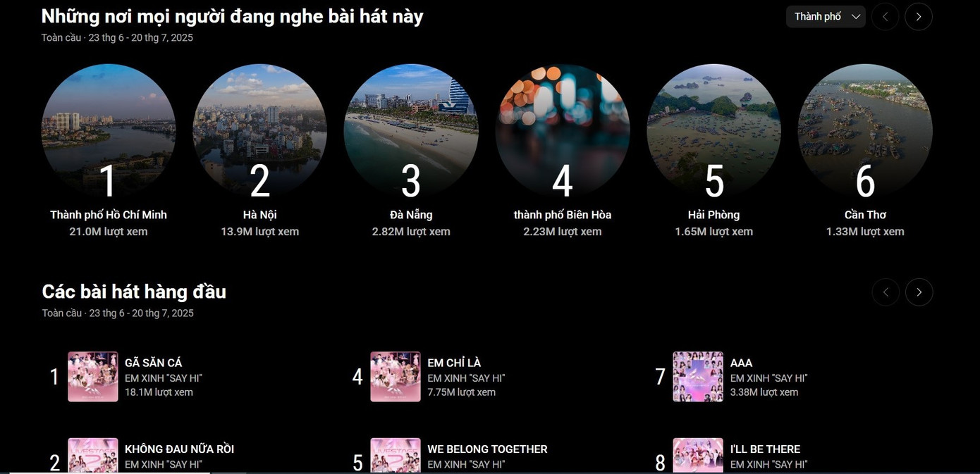The image size is (980, 474).
Task: Open EM CHỈ LÀ song title
Action: click(x=454, y=363)
